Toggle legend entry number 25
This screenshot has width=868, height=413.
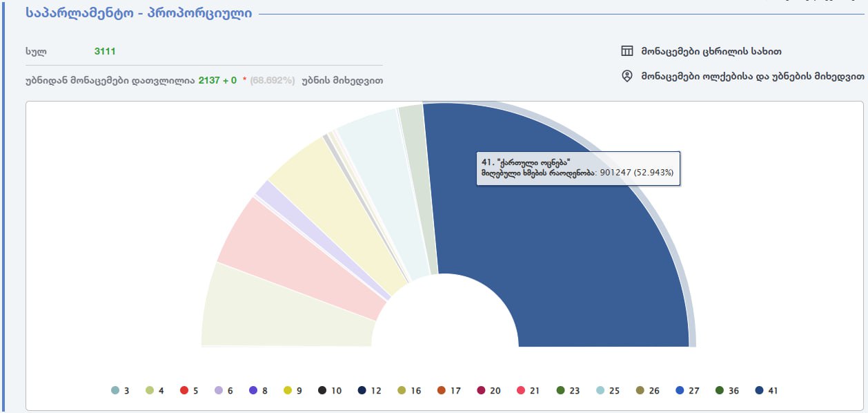click(609, 390)
